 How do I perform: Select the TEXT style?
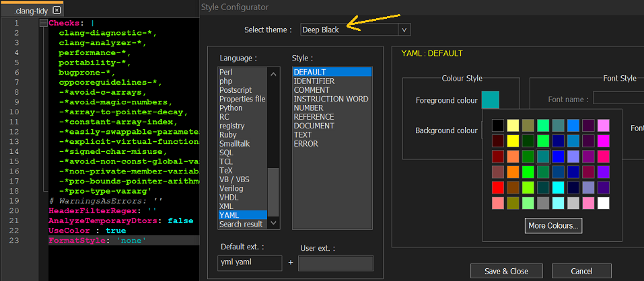pos(332,135)
